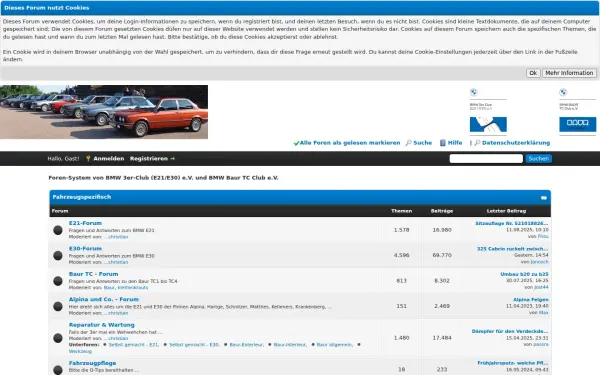Open the Suche menu link

tap(422, 143)
